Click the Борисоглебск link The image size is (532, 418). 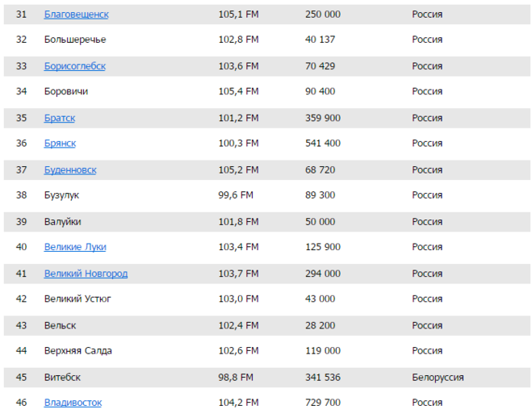[x=74, y=66]
